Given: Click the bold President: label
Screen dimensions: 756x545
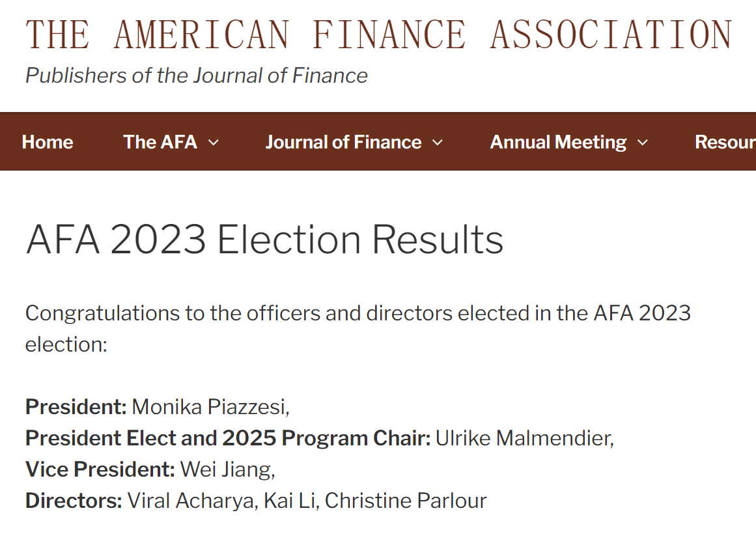Looking at the screenshot, I should [x=76, y=407].
